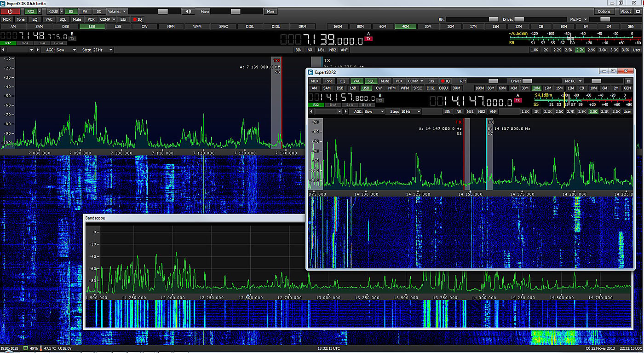Select the USB mode in ExpertSDR2 window

click(366, 88)
